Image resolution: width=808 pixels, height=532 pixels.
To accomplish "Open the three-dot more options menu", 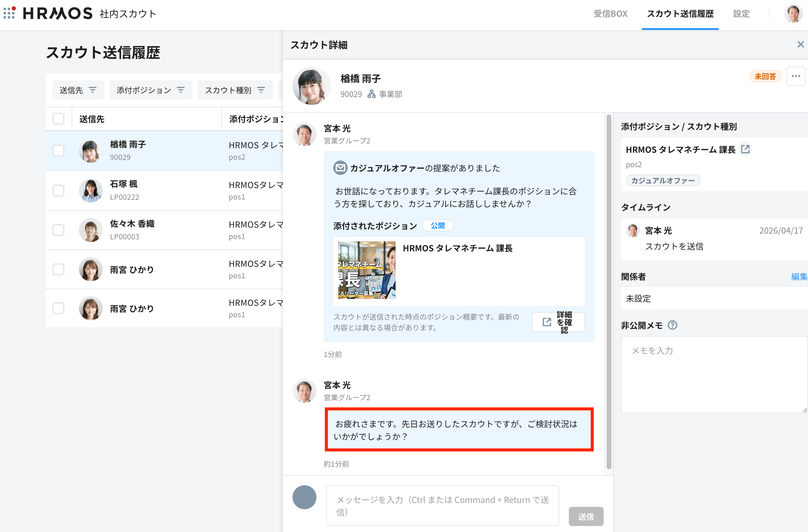I will (796, 76).
